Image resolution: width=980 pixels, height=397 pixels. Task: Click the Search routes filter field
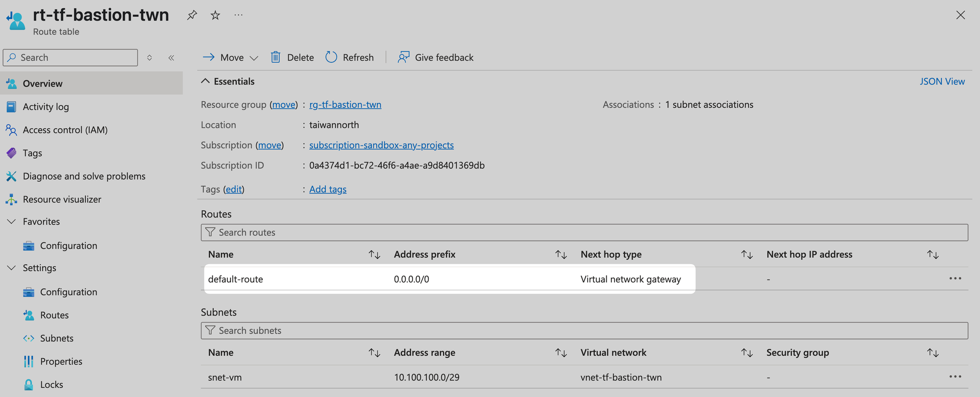[584, 232]
